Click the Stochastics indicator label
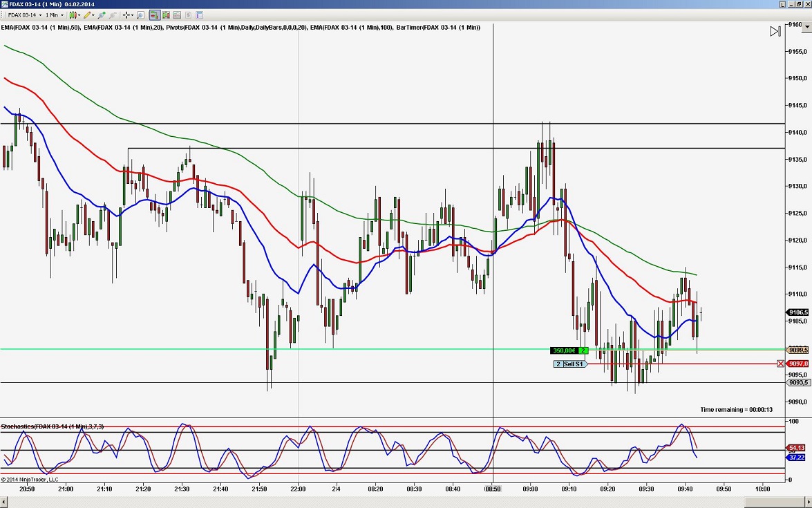Screen dimensions: 812x508 pyautogui.click(x=50, y=427)
